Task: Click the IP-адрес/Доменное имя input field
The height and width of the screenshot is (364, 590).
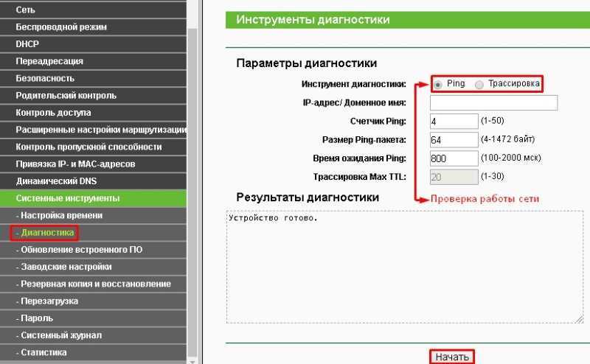Action: tap(493, 102)
